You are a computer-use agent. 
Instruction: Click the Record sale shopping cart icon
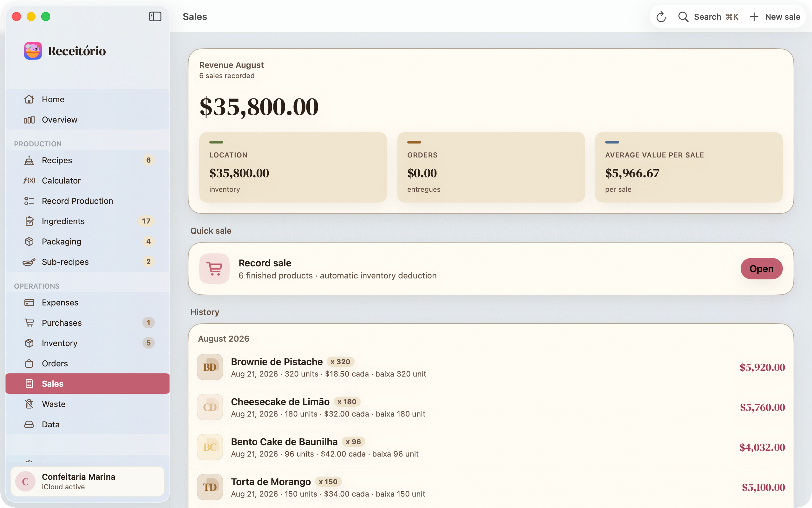coord(214,269)
